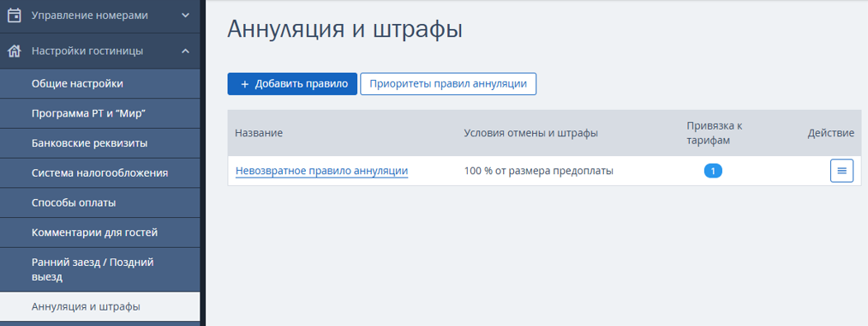
Task: Click the Условия отмены и штрафы header
Action: tap(531, 133)
